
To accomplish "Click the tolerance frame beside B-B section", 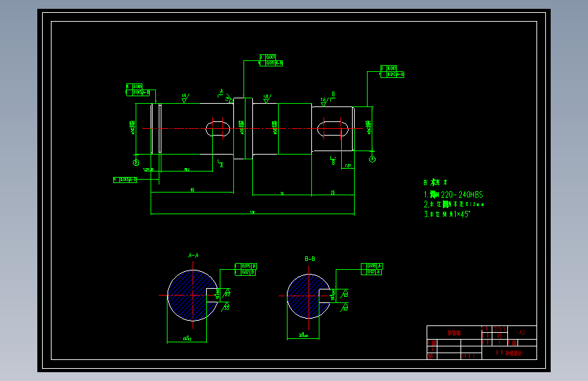I will click(372, 269).
